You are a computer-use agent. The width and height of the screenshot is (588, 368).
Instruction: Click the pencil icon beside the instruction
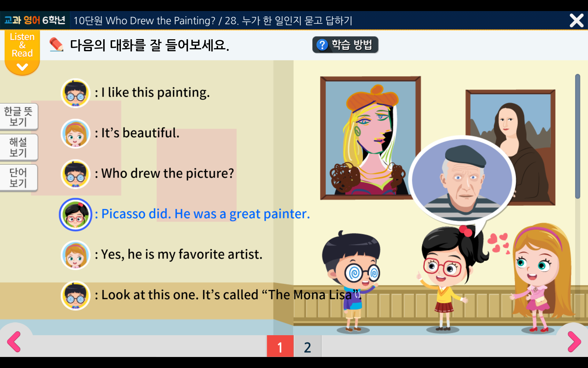pos(56,45)
